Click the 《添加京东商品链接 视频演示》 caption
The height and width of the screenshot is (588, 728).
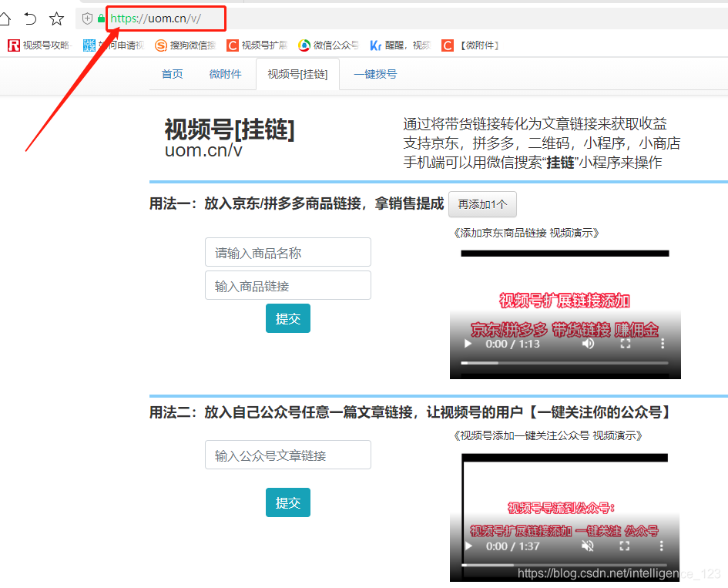point(526,233)
